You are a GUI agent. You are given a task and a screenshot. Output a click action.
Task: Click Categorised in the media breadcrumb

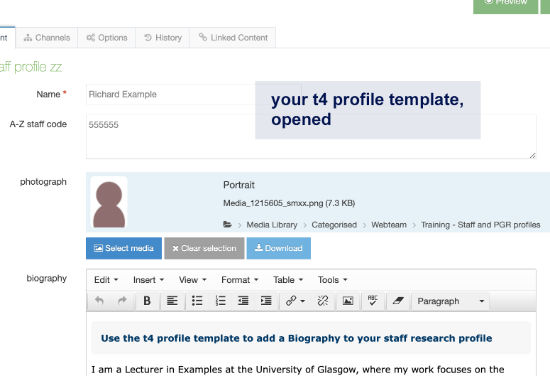pos(334,225)
